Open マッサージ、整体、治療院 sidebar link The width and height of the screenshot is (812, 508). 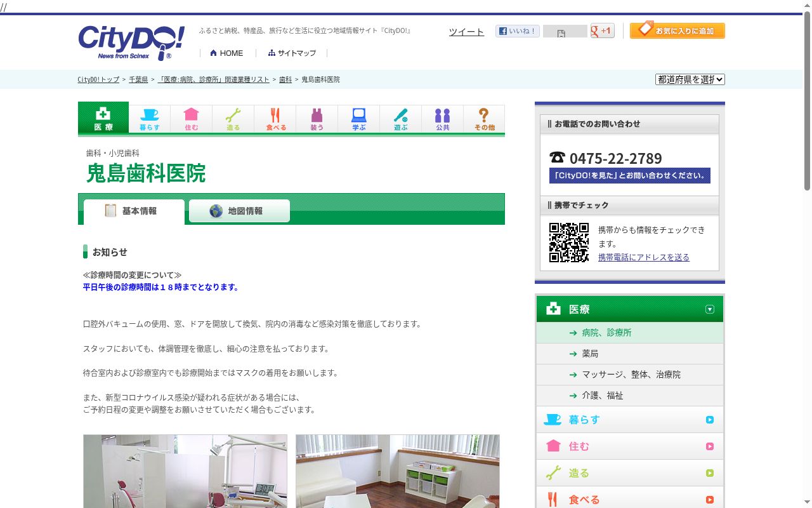click(x=631, y=375)
